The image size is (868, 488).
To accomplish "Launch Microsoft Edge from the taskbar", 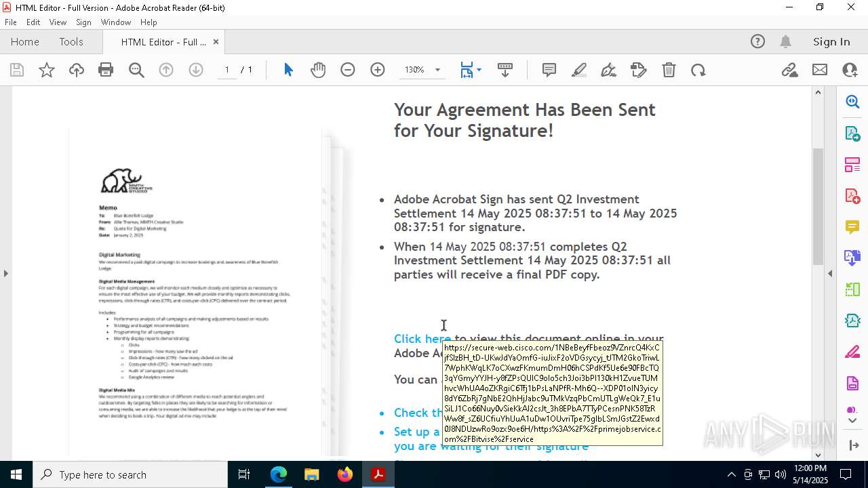I will tap(279, 474).
